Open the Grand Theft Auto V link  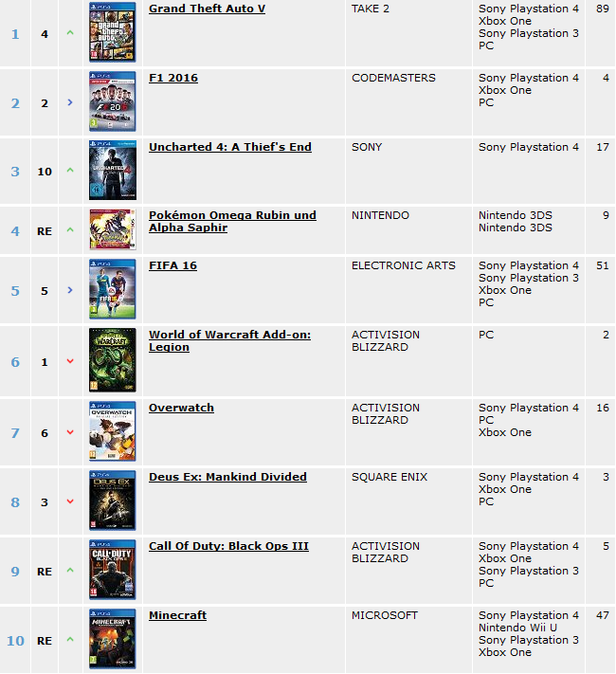[207, 9]
